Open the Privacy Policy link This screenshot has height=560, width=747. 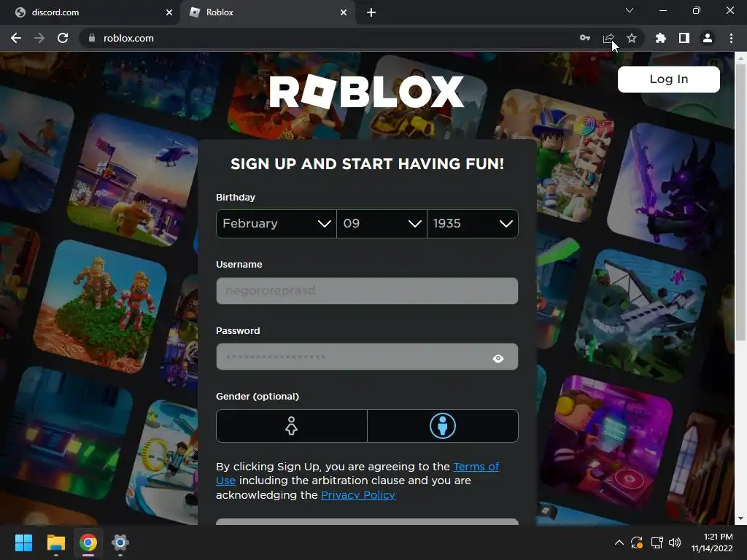click(357, 495)
